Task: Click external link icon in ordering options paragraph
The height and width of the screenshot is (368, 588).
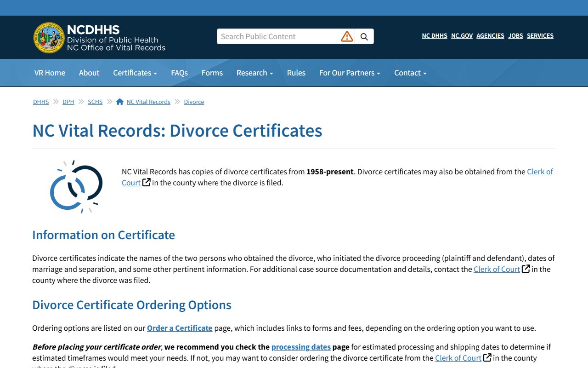Action: [x=487, y=357]
